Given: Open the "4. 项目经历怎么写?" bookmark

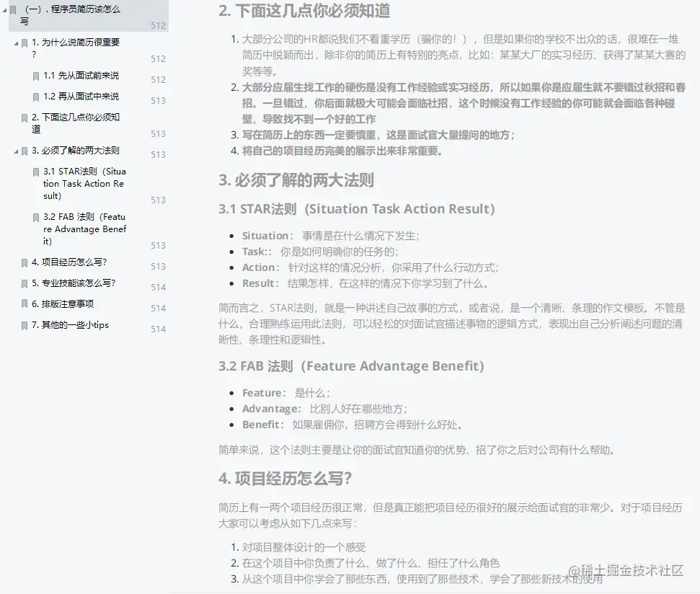Looking at the screenshot, I should click(72, 262).
